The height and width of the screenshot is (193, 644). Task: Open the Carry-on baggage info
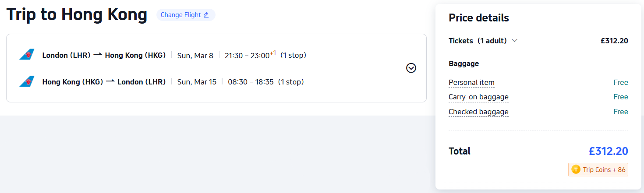pos(478,97)
